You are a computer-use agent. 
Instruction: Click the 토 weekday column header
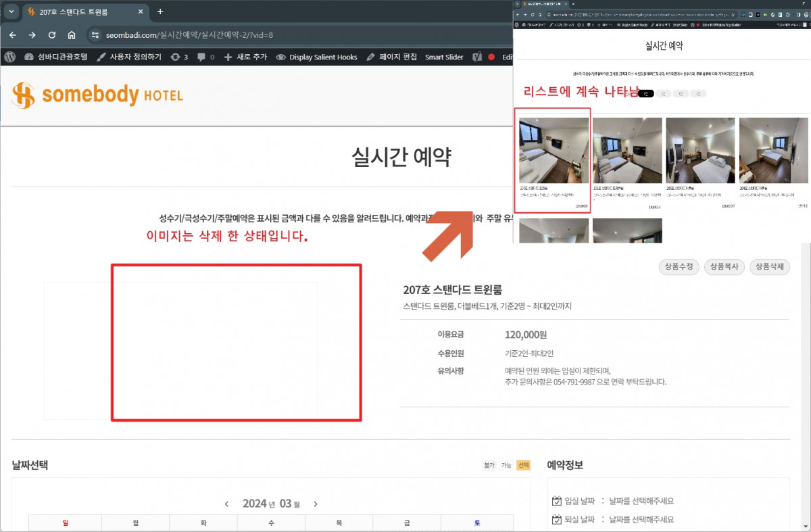pos(477,523)
